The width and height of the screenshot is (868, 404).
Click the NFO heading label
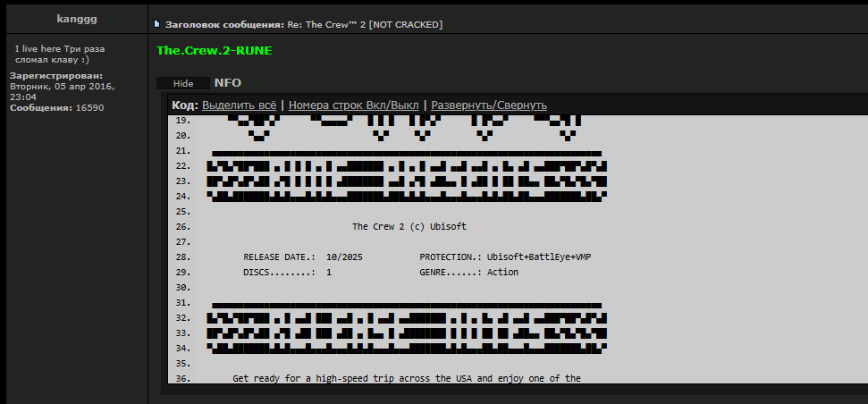tap(228, 83)
